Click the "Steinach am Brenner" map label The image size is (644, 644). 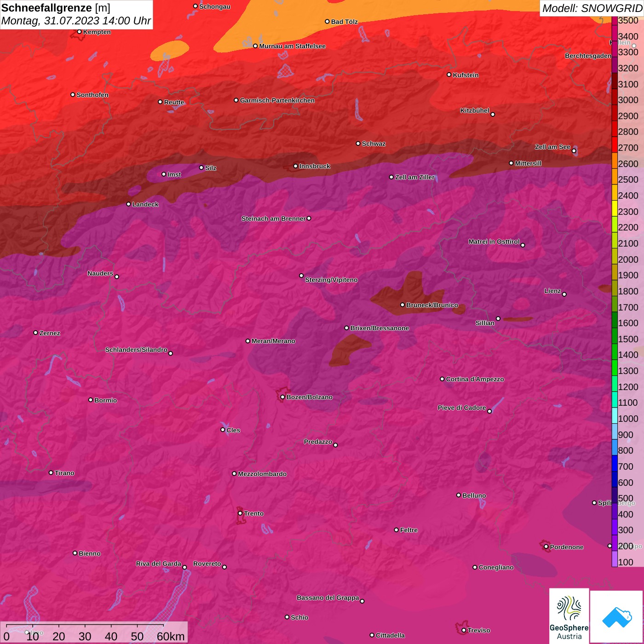click(x=273, y=218)
